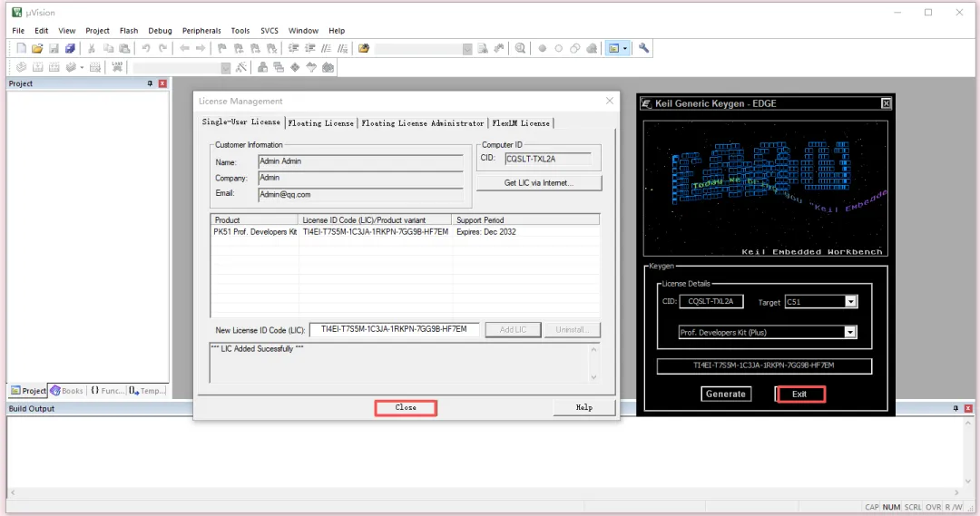980x516 pixels.
Task: Open the Peripherals menu
Action: tap(201, 31)
